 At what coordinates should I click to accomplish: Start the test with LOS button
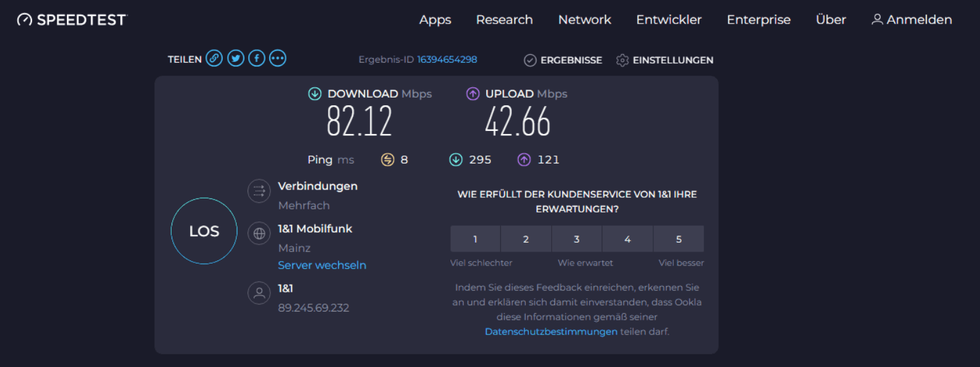pyautogui.click(x=204, y=231)
